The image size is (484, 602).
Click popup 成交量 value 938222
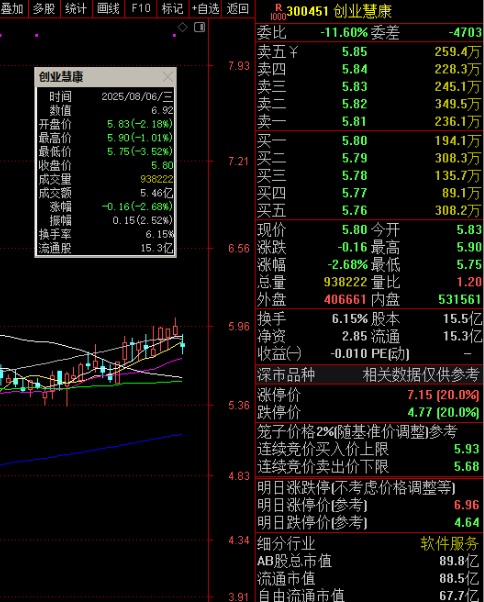(157, 179)
